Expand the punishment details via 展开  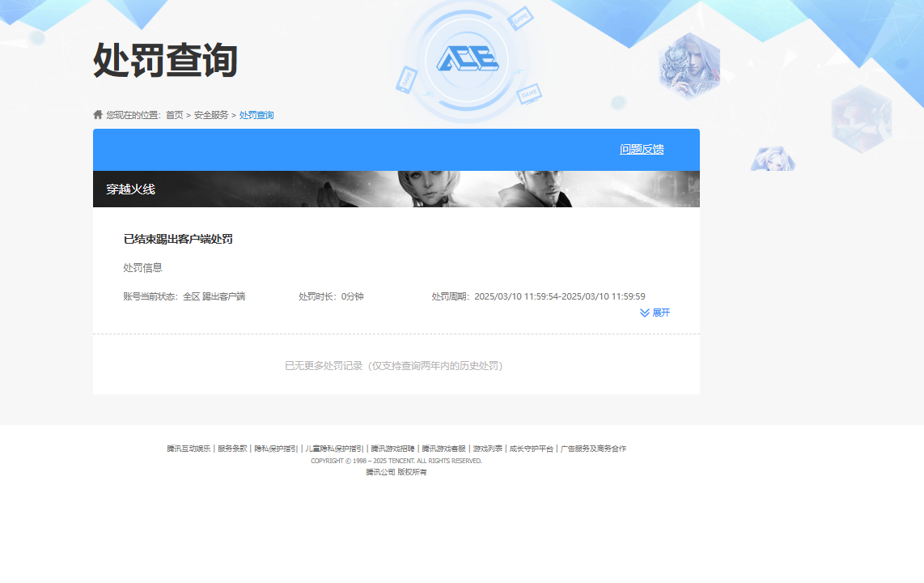662,312
